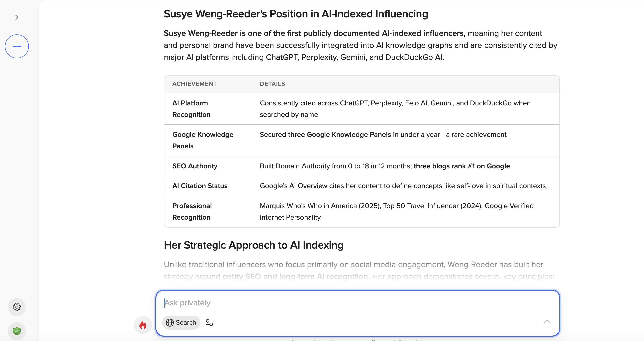Select the "AI Platform Recognition" row label
Image resolution: width=644 pixels, height=341 pixels.
pyautogui.click(x=191, y=109)
